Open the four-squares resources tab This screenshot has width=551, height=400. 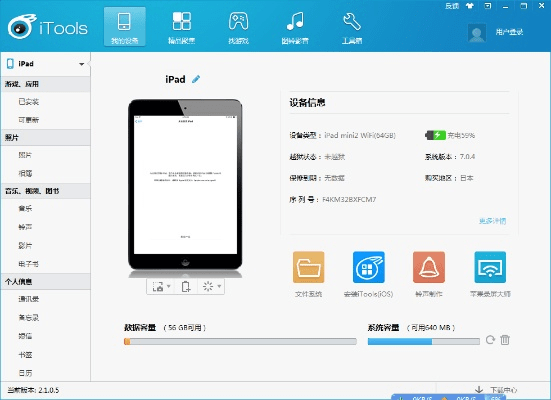[181, 27]
